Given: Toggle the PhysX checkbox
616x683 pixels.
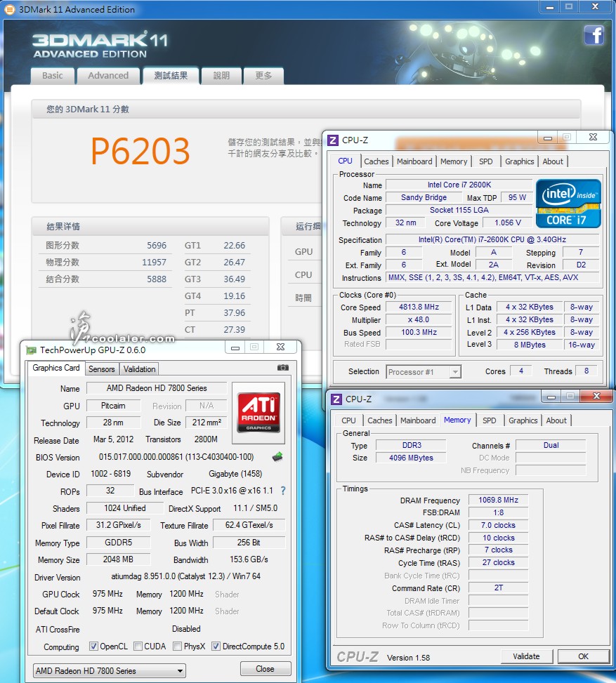Looking at the screenshot, I should [x=177, y=646].
